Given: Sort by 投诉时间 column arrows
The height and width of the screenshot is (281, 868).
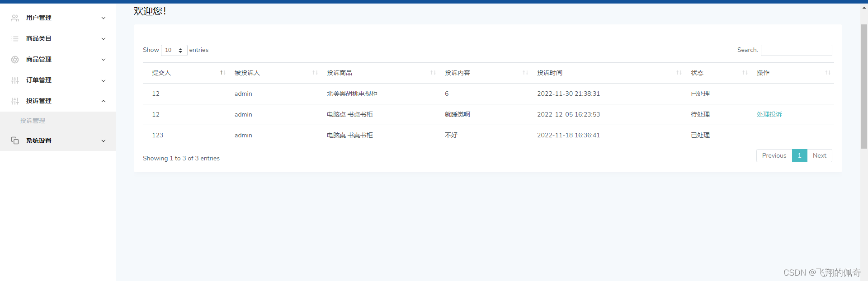Looking at the screenshot, I should [x=679, y=73].
